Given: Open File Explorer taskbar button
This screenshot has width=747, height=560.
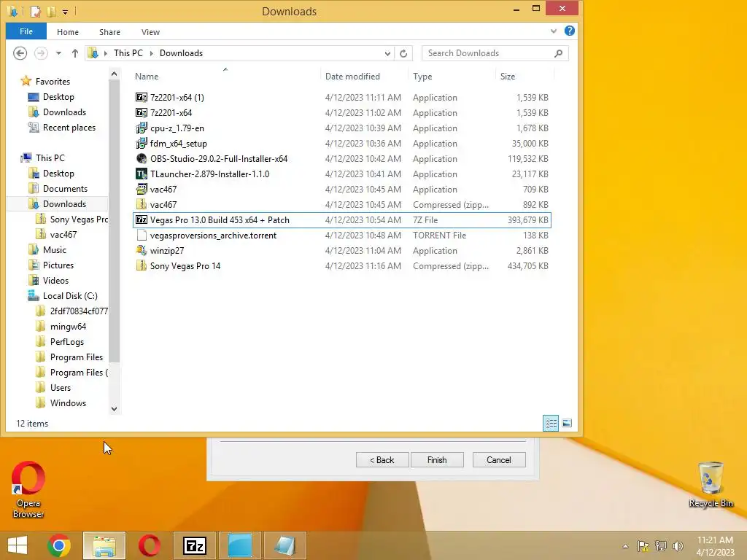Looking at the screenshot, I should pos(104,545).
